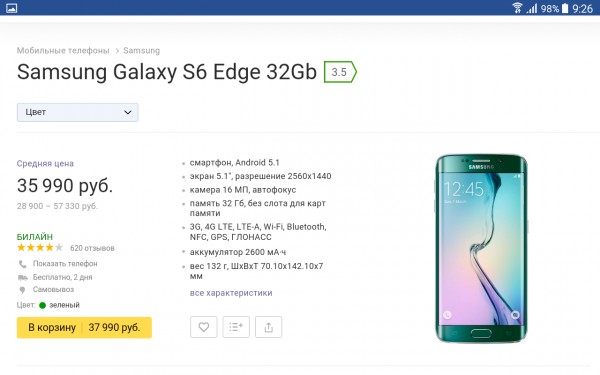600x375 pixels.
Task: Open the picture notification icon in status bar
Action: [x=11, y=8]
